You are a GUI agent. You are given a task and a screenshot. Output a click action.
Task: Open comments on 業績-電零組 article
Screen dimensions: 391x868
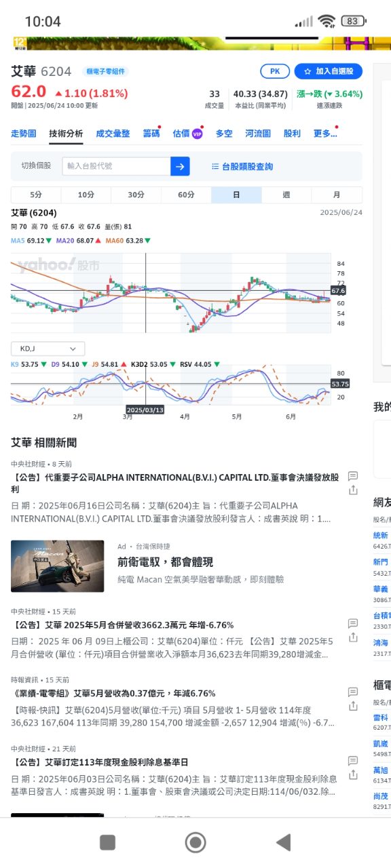point(353,692)
